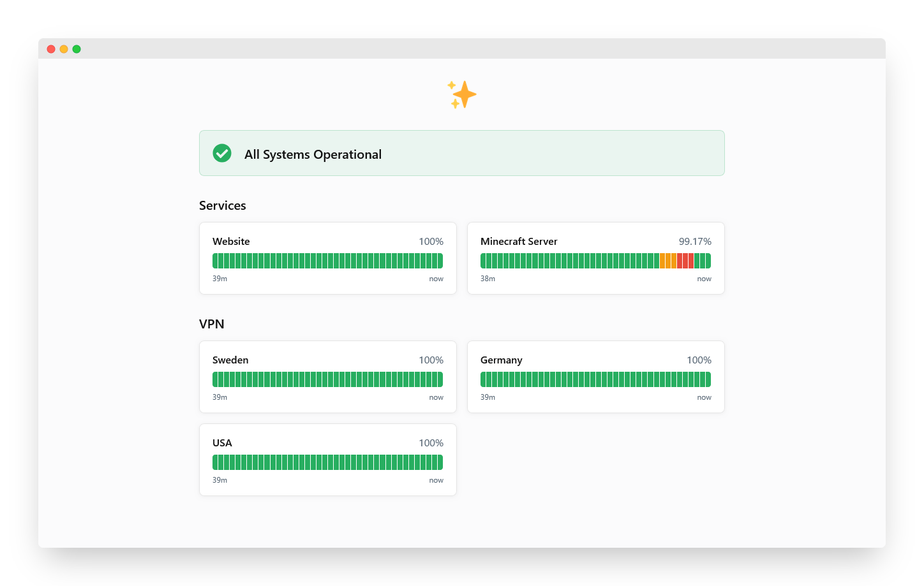The width and height of the screenshot is (924, 586).
Task: Select the USA VPN title
Action: tap(222, 443)
